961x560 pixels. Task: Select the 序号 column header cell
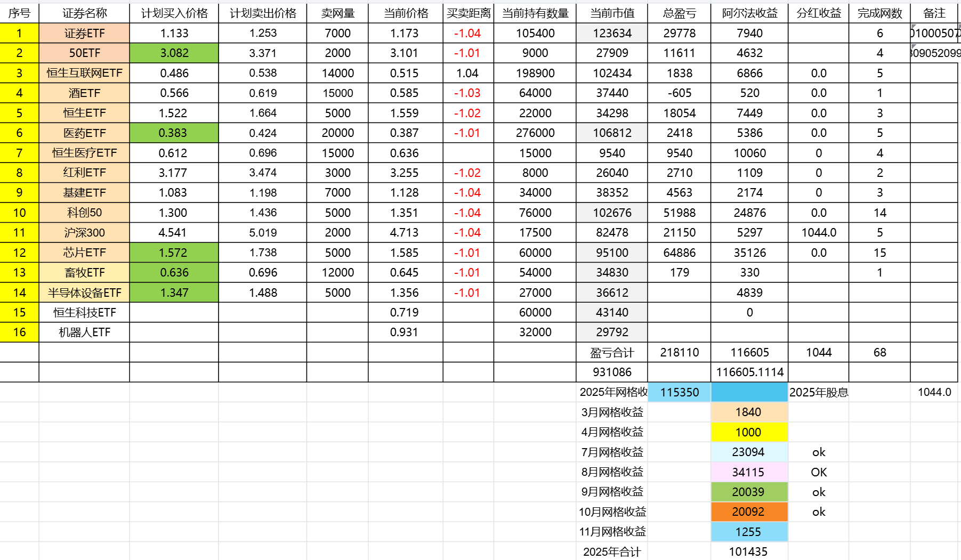(x=19, y=13)
